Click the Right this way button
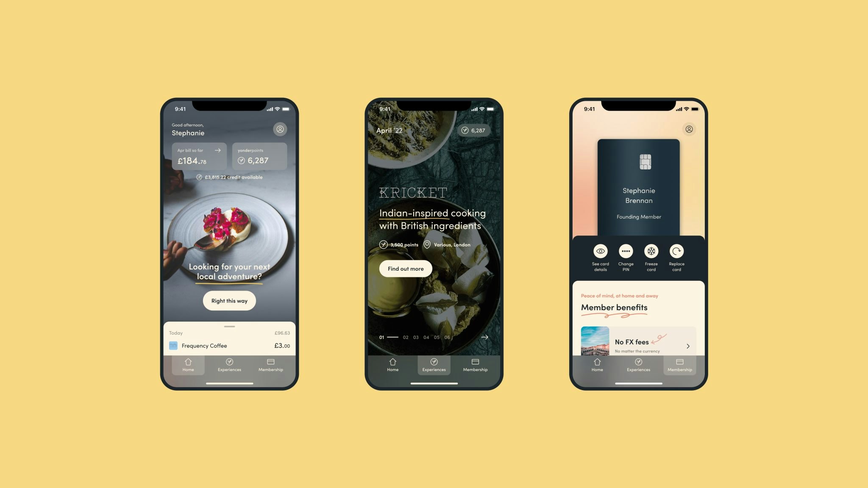Screen dimensions: 868x488 pos(229,300)
